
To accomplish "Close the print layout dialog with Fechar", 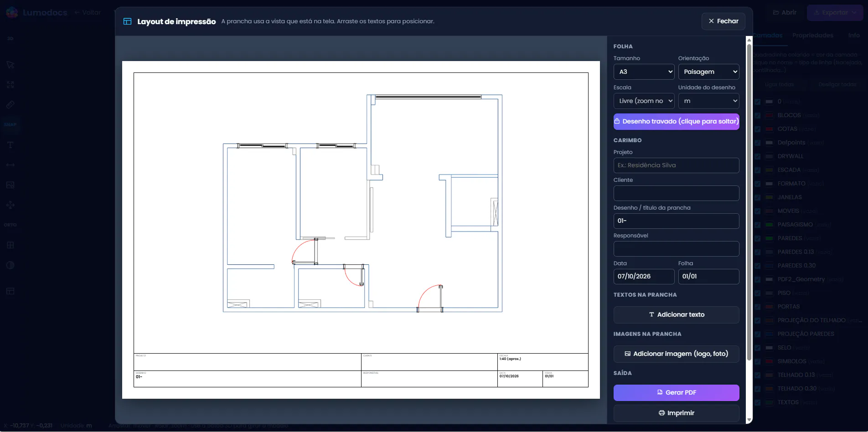I will point(723,21).
